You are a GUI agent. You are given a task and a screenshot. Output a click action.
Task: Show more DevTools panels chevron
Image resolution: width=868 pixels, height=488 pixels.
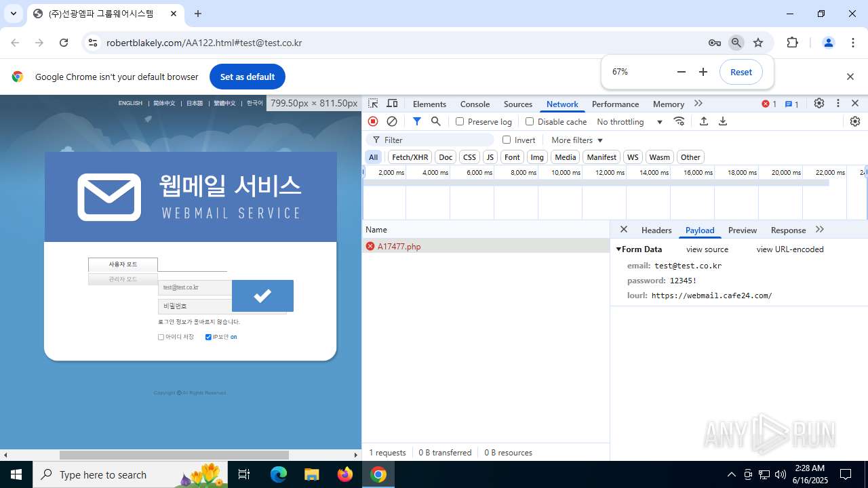[698, 104]
